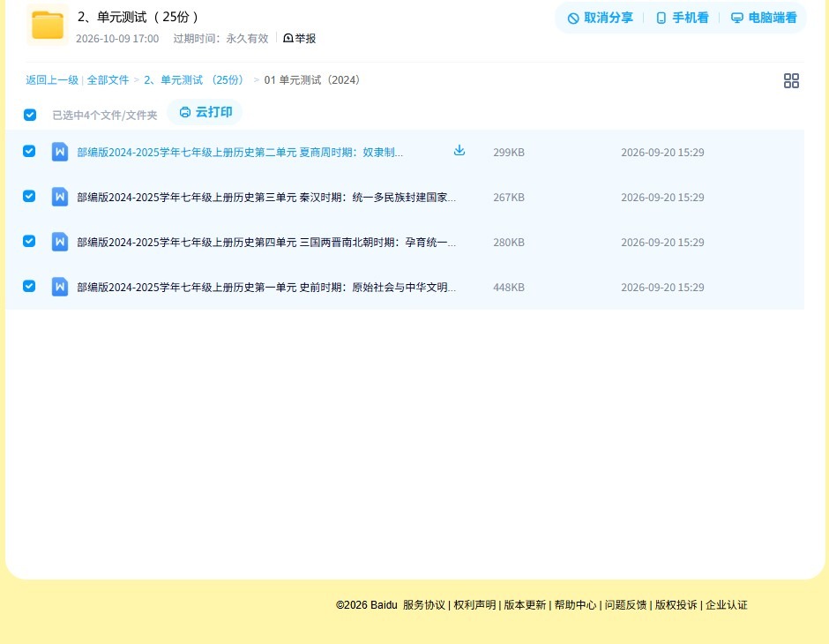The height and width of the screenshot is (644, 829).
Task: Open file 第一单元 史前时期
Action: [x=266, y=287]
